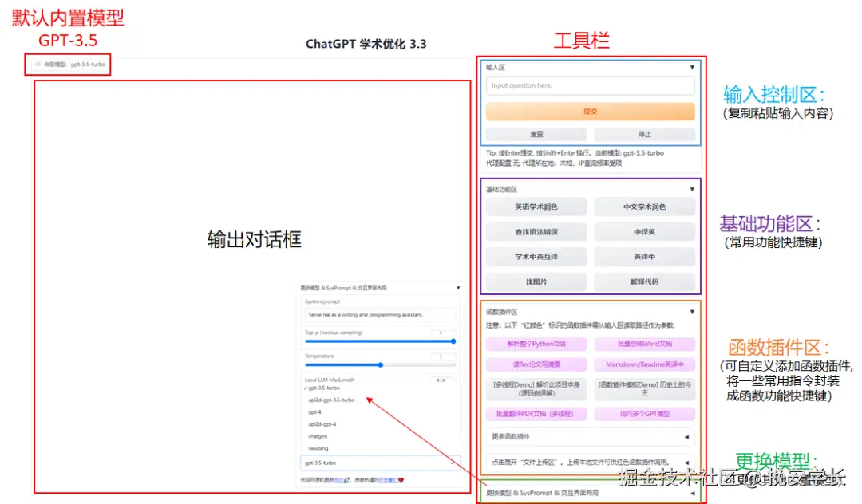This screenshot has height=504, width=862.
Task: Run the 解析整个Python项目 plugin
Action: [536, 344]
